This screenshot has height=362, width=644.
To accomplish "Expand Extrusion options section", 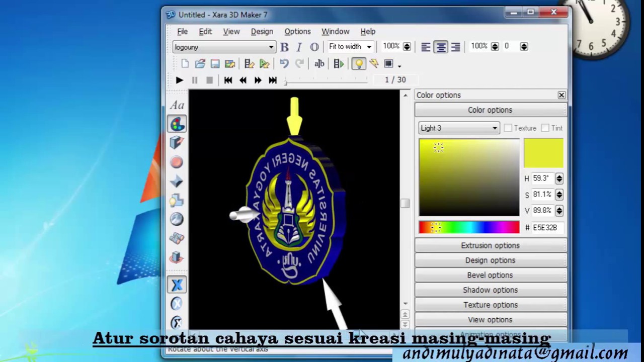I will [491, 245].
